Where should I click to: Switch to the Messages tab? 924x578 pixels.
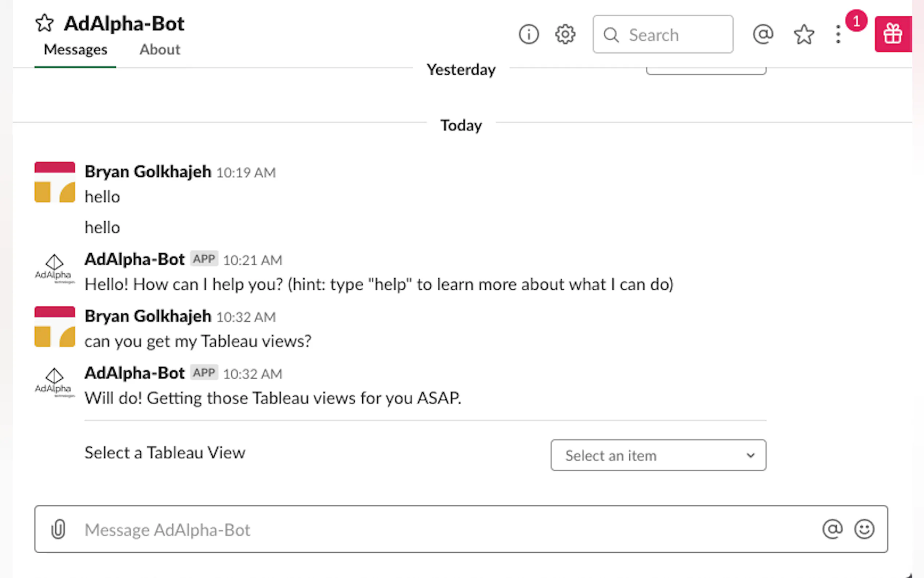[x=75, y=50]
